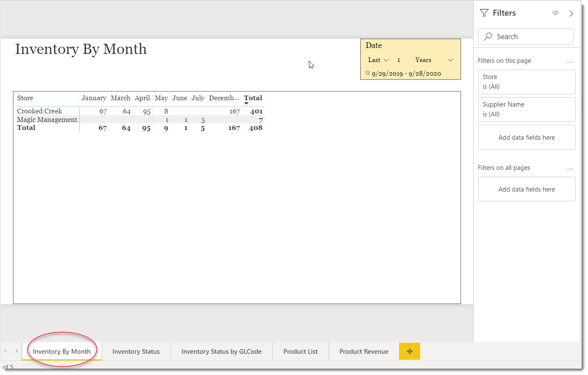588x375 pixels.
Task: Click the next page tabs arrow
Action: coord(17,351)
